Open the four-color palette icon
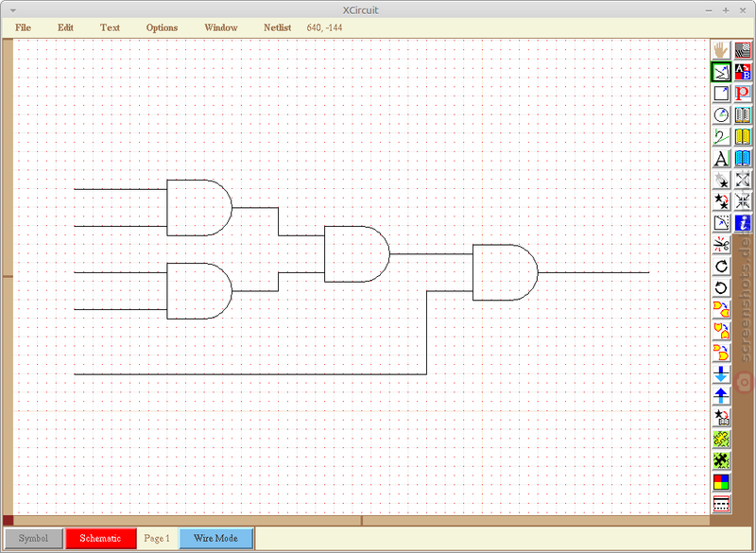The image size is (756, 553). [721, 483]
